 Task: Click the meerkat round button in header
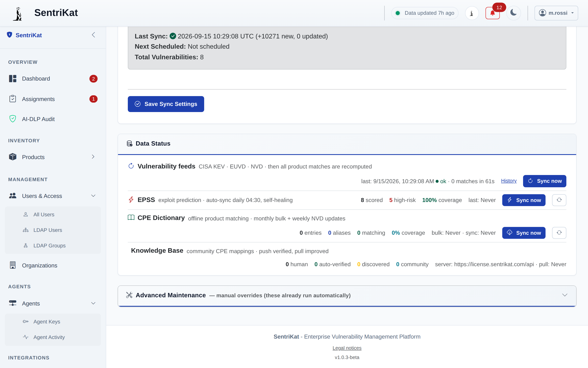click(x=472, y=13)
